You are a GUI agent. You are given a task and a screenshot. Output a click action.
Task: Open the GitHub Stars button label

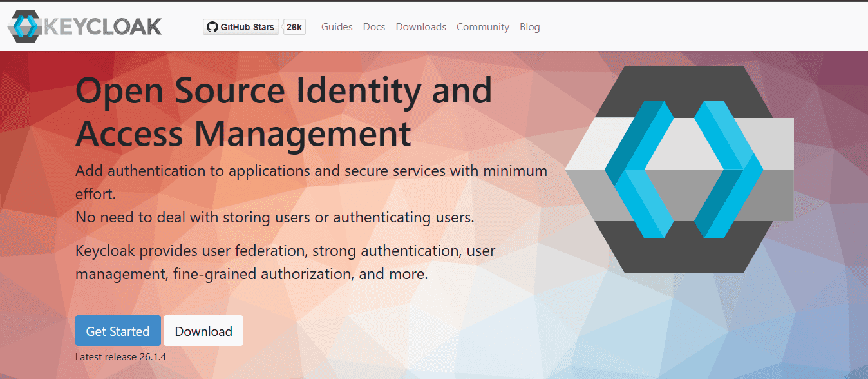(247, 27)
